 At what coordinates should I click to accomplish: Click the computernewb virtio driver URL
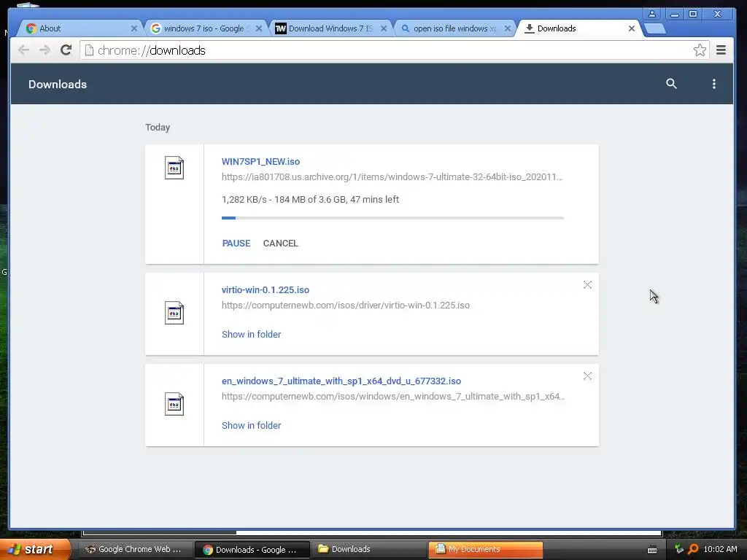pyautogui.click(x=345, y=306)
